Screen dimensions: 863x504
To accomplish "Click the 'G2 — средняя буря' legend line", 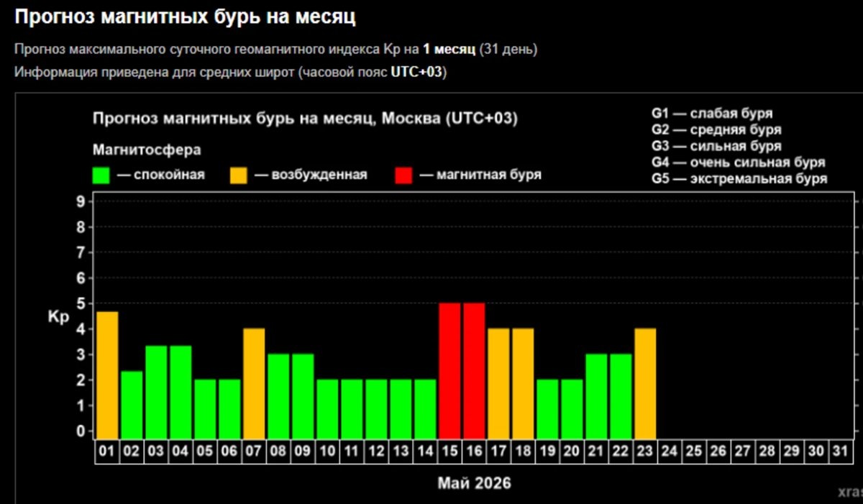I will [716, 130].
